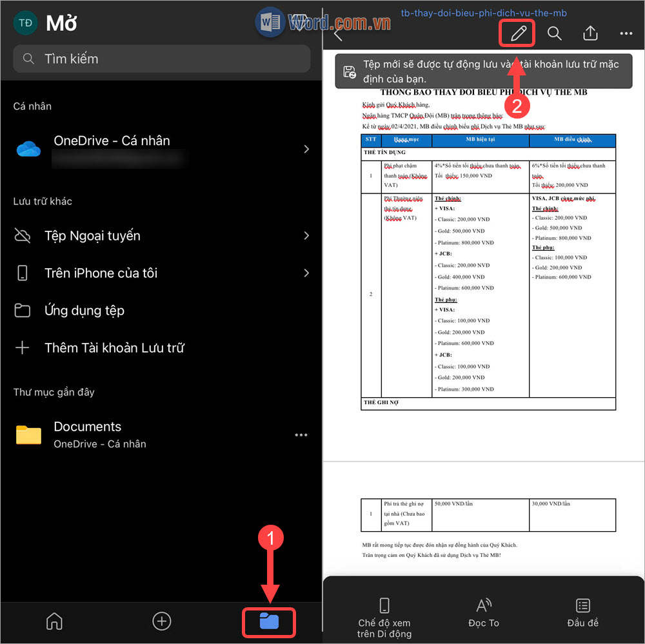This screenshot has width=645, height=644.
Task: Select Thêm Tài khoản Lưu trữ
Action: (161, 348)
